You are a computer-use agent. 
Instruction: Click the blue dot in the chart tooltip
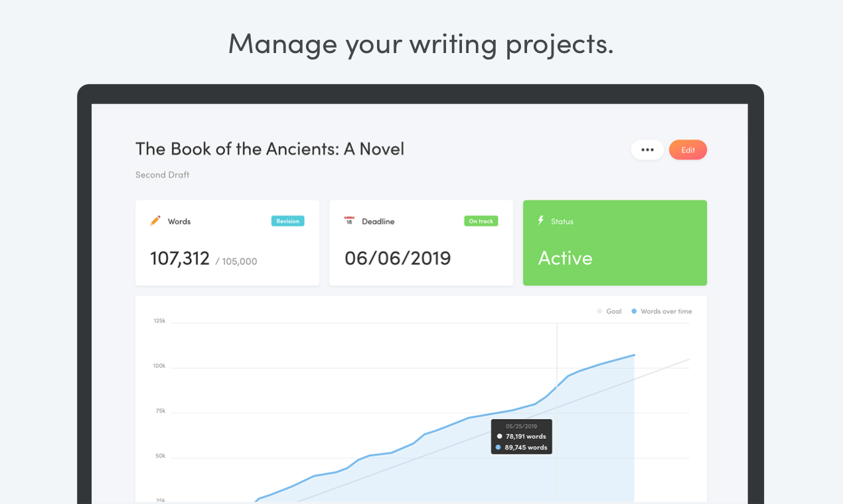[x=499, y=448]
